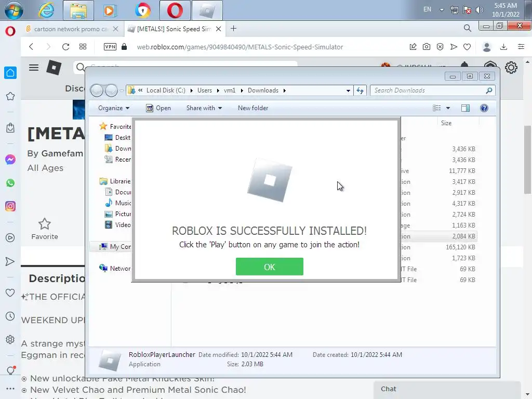The height and width of the screenshot is (399, 532).
Task: Select Local Disk (C:) breadcrumb
Action: 166,90
